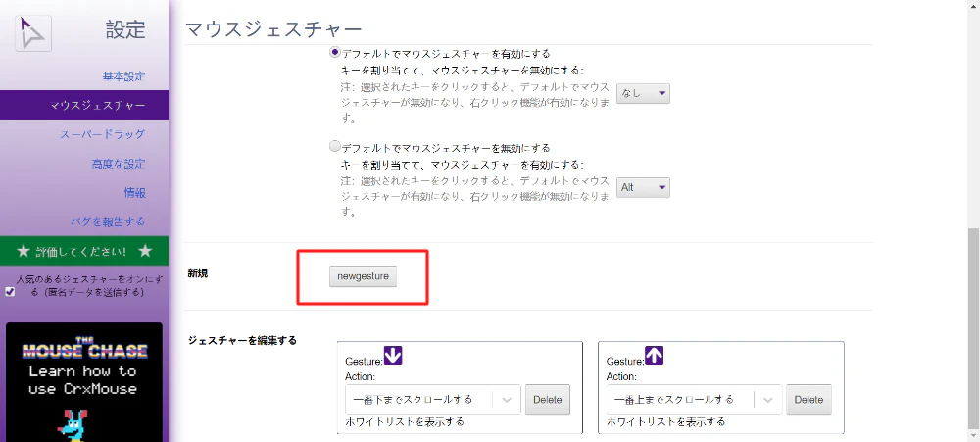Click the left star in the rating banner
This screenshot has height=442, width=980.
[x=24, y=251]
